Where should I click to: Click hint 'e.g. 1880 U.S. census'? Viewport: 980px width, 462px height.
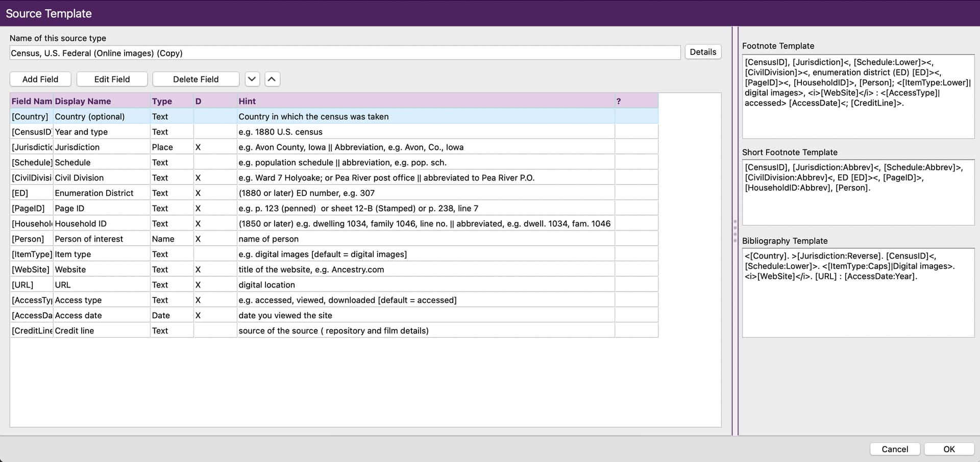click(426, 132)
